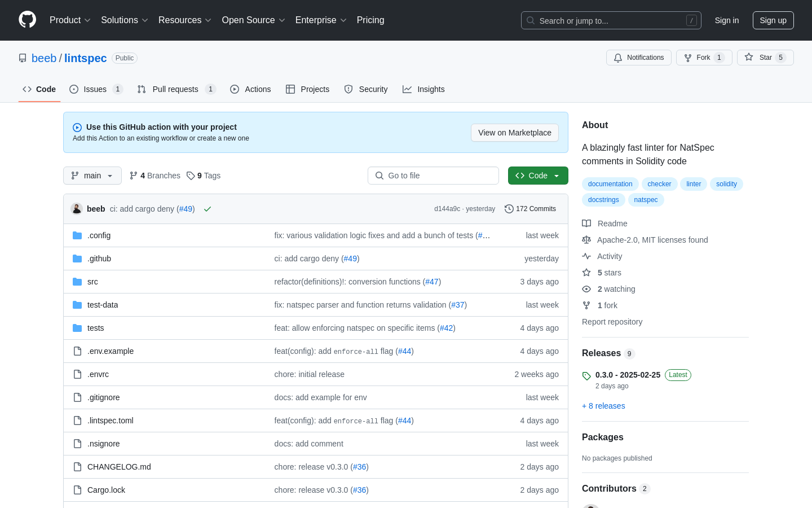The image size is (812, 508).
Task: Open the test-data folder
Action: pos(103,305)
